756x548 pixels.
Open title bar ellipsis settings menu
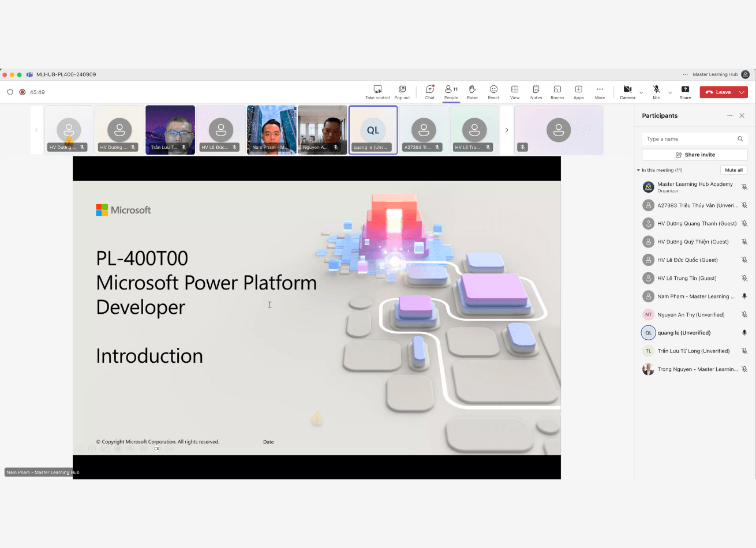tap(685, 74)
